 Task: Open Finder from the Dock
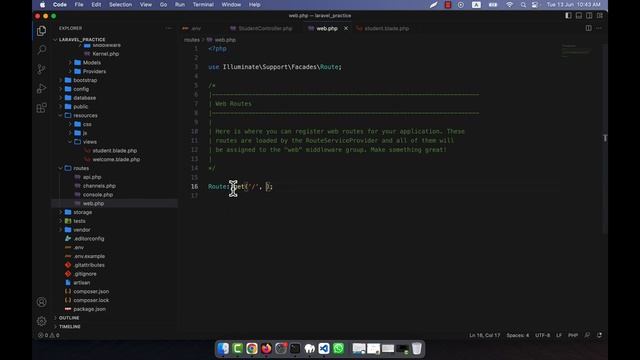click(223, 349)
